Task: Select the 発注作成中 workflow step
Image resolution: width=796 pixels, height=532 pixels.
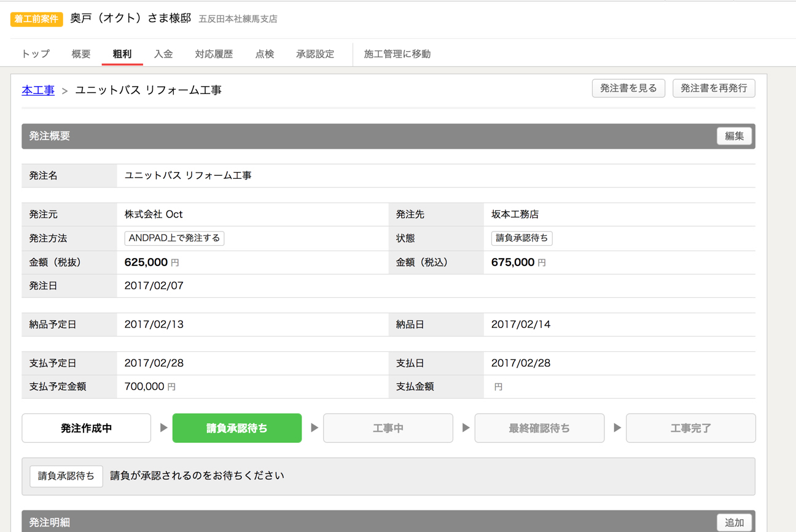Action: pyautogui.click(x=87, y=428)
